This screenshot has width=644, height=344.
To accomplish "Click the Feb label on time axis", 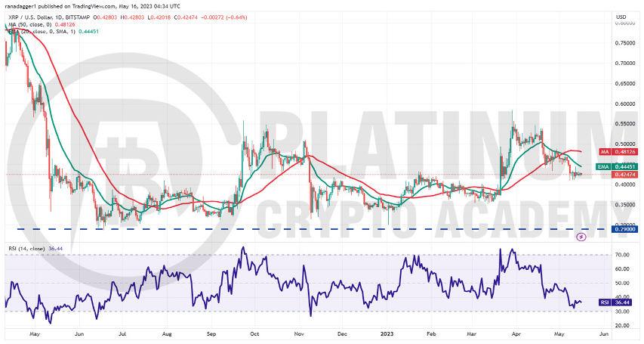I will [x=431, y=333].
